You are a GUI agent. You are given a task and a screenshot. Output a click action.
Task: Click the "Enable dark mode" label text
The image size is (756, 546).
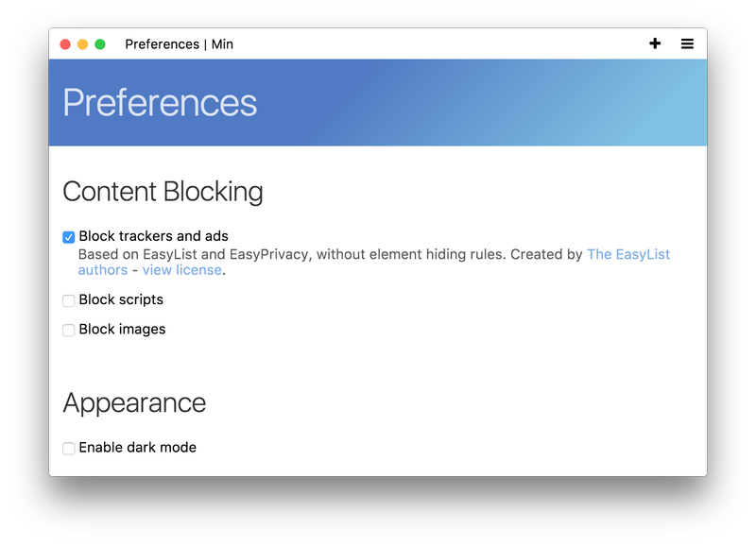coord(137,448)
